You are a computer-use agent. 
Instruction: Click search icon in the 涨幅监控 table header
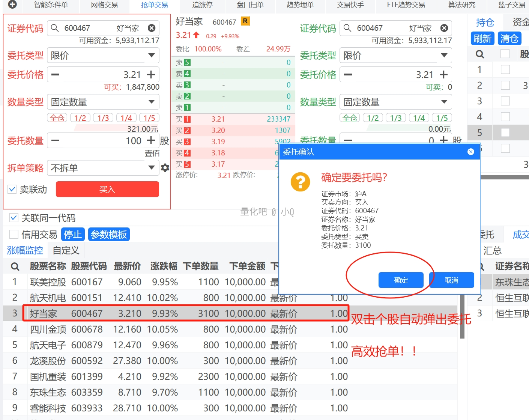15,266
